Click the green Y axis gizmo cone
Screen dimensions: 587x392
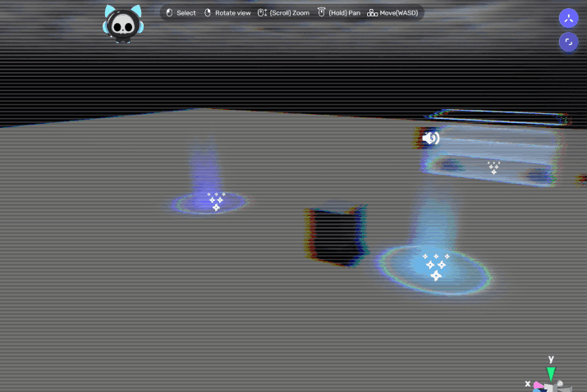tap(551, 374)
